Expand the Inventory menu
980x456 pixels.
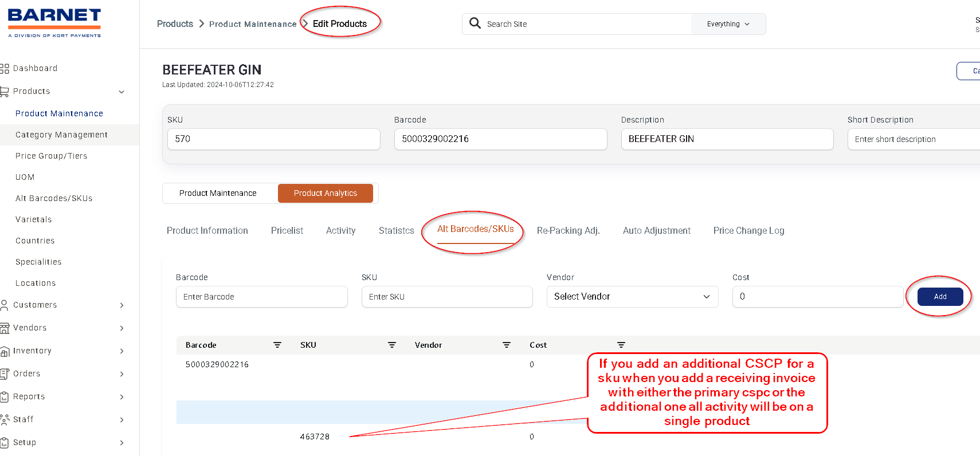pos(121,351)
